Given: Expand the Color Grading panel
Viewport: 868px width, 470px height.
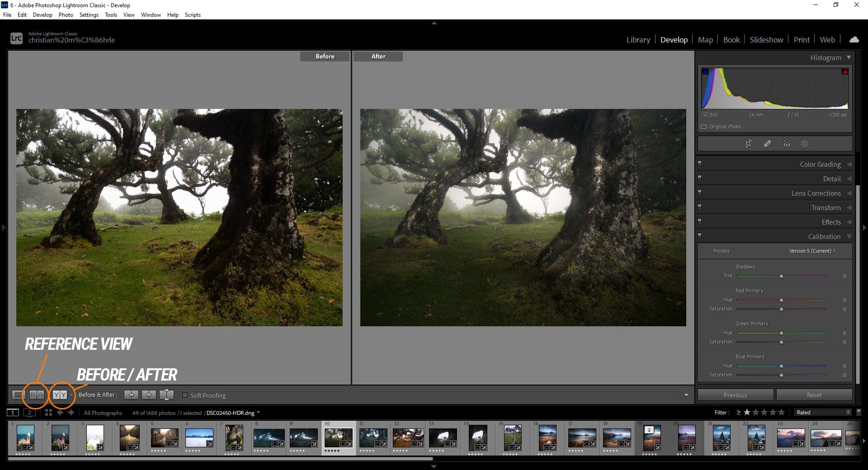Looking at the screenshot, I should point(820,164).
